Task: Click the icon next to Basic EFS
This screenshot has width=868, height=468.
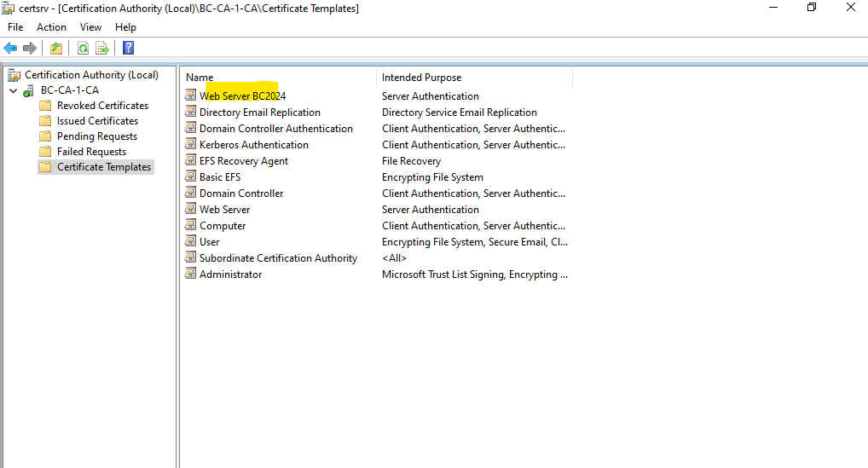Action: pos(190,176)
